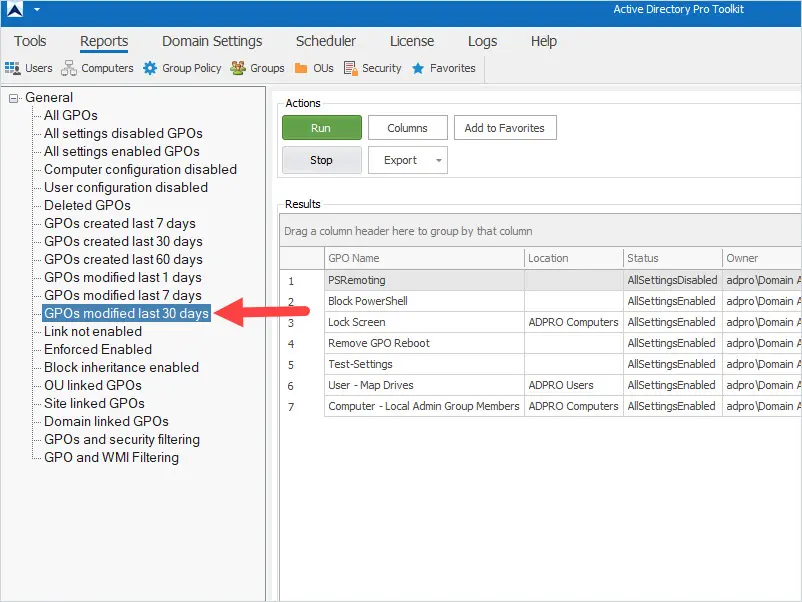Select All settings disabled GPOs report
Screen dimensions: 802x602
click(x=123, y=133)
